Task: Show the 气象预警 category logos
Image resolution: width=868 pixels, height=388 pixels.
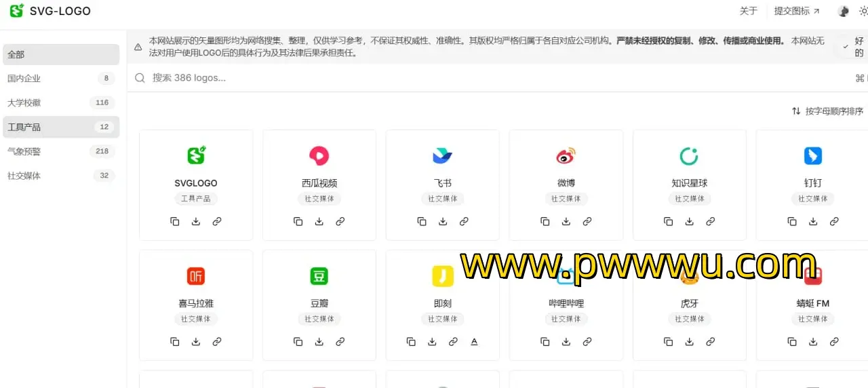Action: click(60, 151)
